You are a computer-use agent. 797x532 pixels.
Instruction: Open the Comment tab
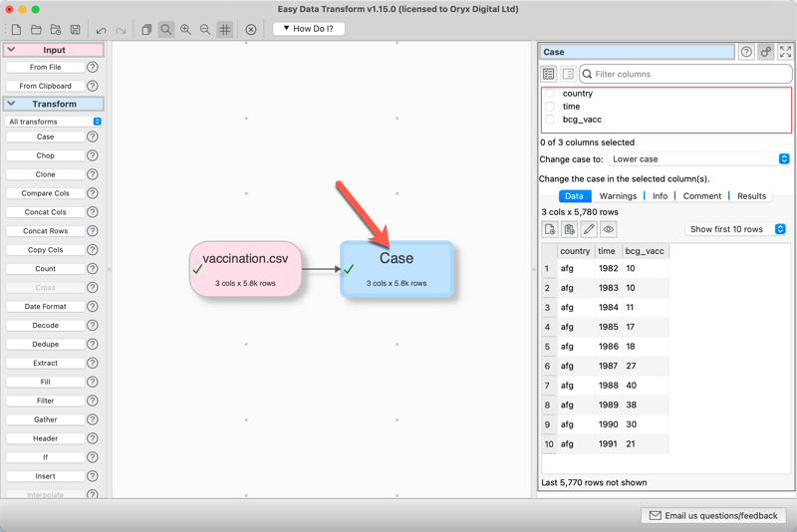pos(701,196)
